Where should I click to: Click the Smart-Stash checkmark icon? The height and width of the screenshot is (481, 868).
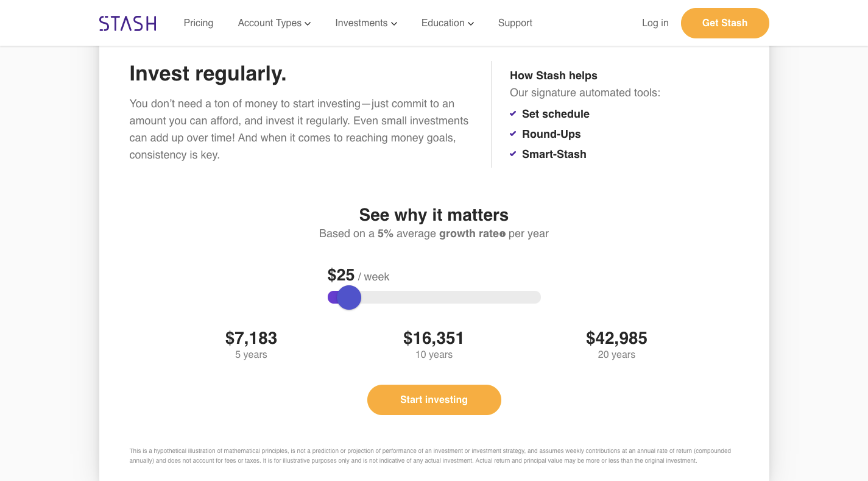point(513,154)
